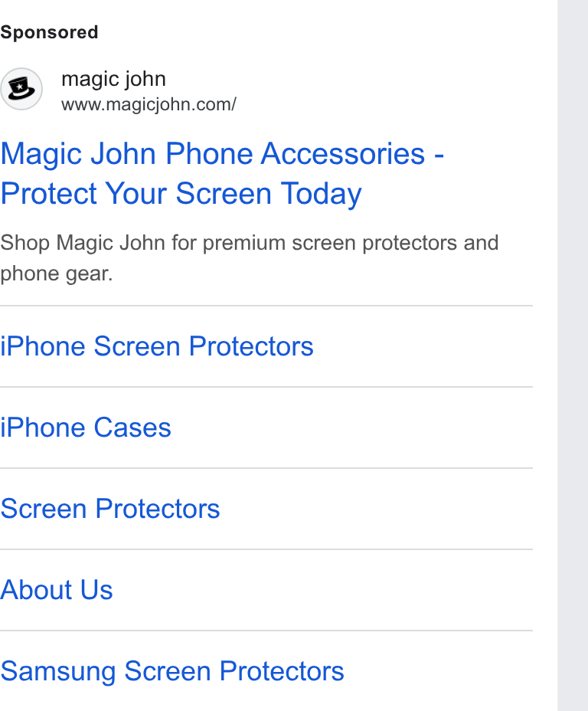The image size is (588, 711).
Task: Click the 'phone gear.' description text
Action: click(56, 274)
